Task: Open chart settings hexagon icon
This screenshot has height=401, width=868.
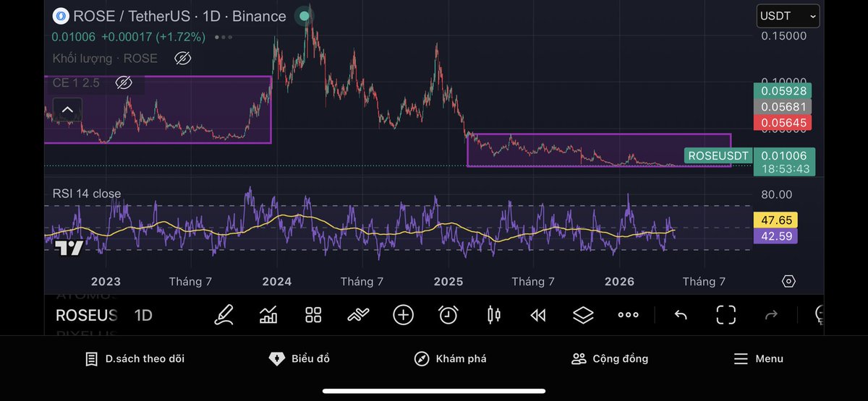Action: tap(788, 281)
